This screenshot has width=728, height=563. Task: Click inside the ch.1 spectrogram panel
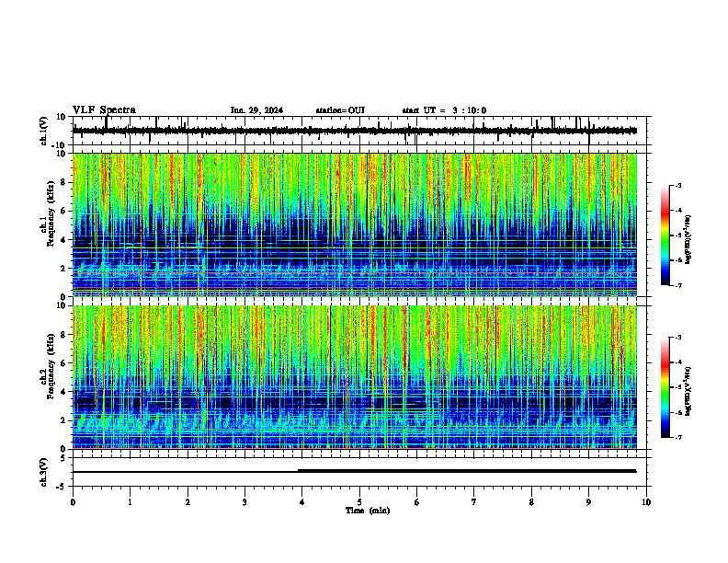tap(354, 224)
